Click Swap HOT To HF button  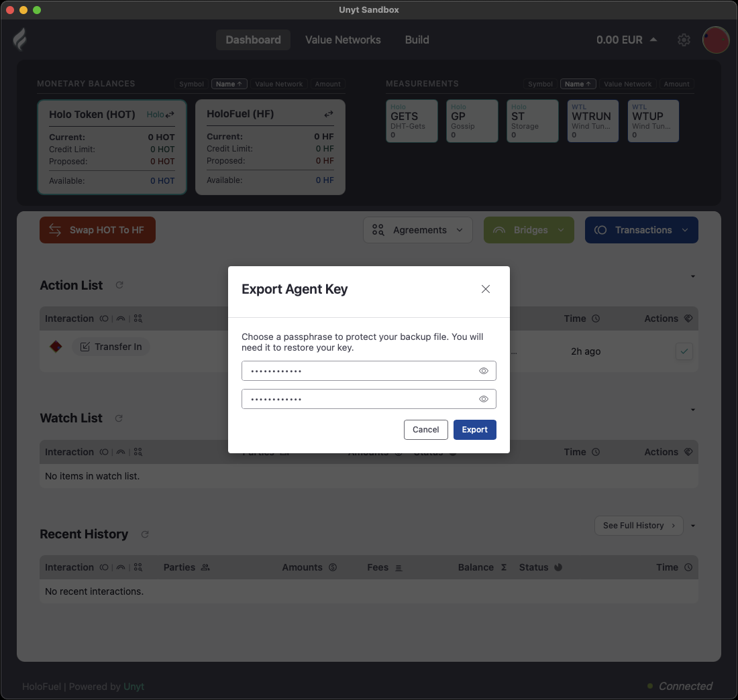pyautogui.click(x=97, y=230)
